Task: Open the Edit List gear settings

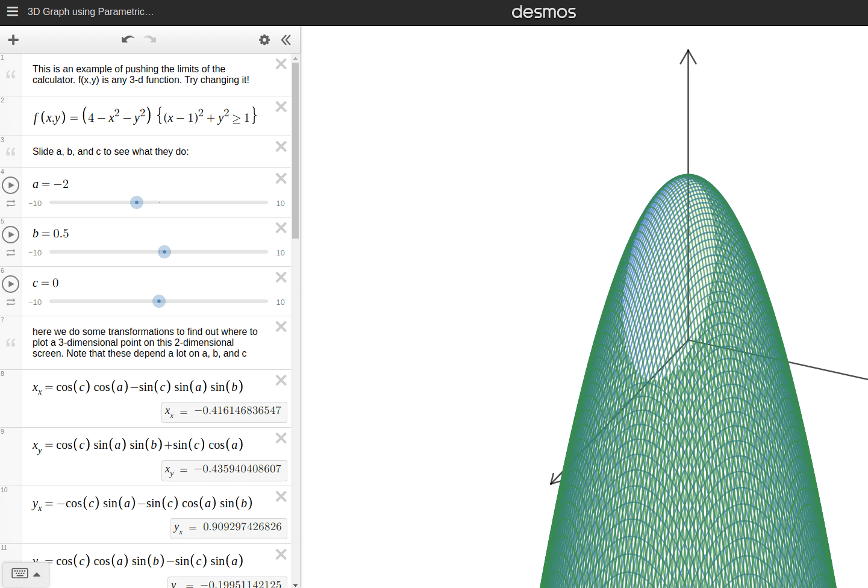Action: [264, 40]
